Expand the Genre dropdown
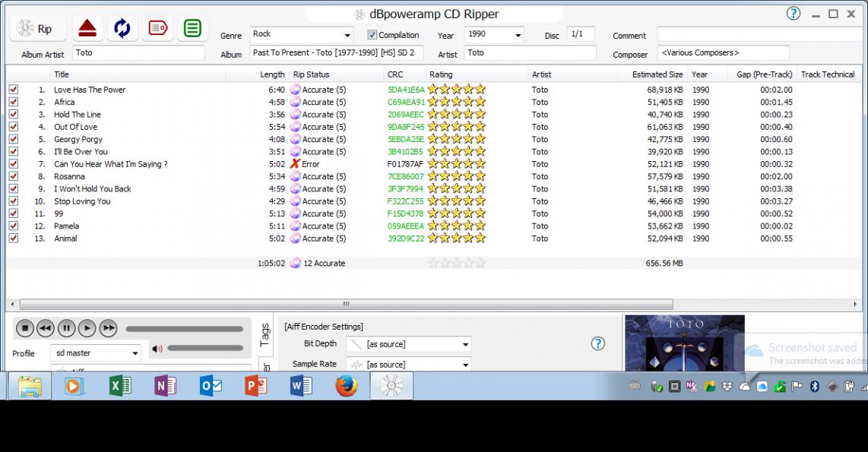868x452 pixels. pos(347,35)
